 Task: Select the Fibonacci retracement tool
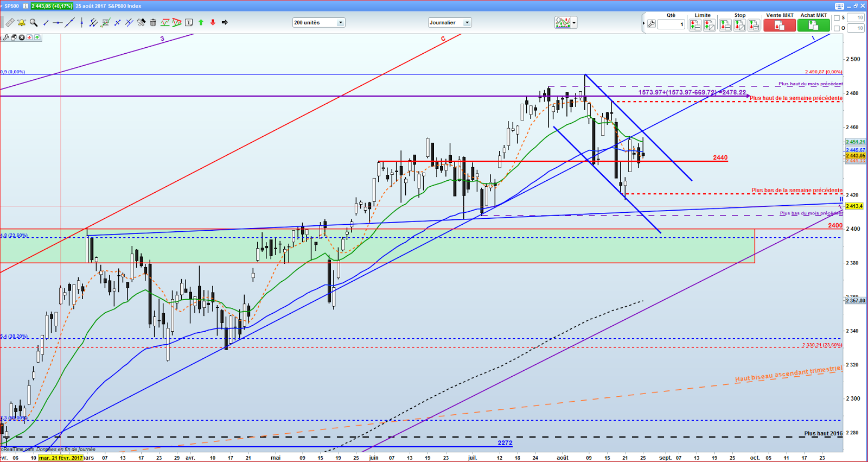106,22
